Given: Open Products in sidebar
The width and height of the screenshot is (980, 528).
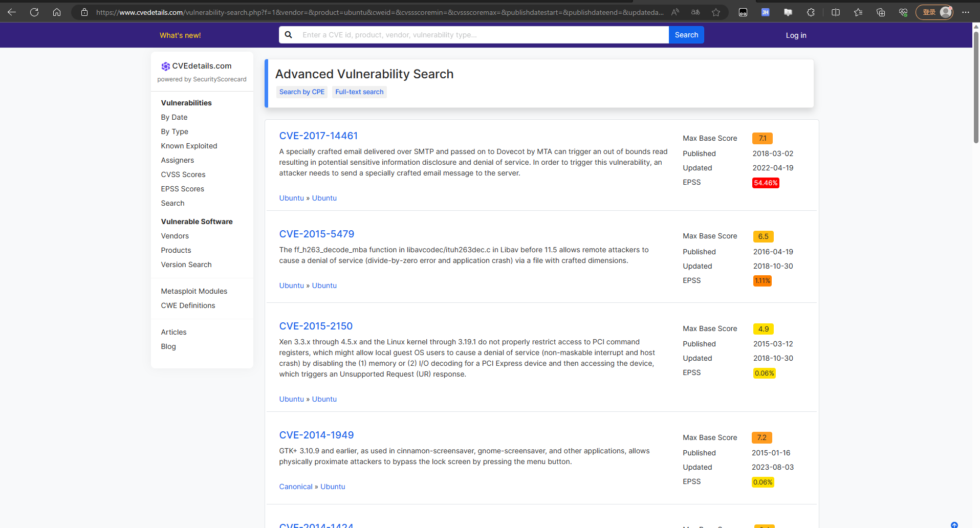Looking at the screenshot, I should 176,250.
